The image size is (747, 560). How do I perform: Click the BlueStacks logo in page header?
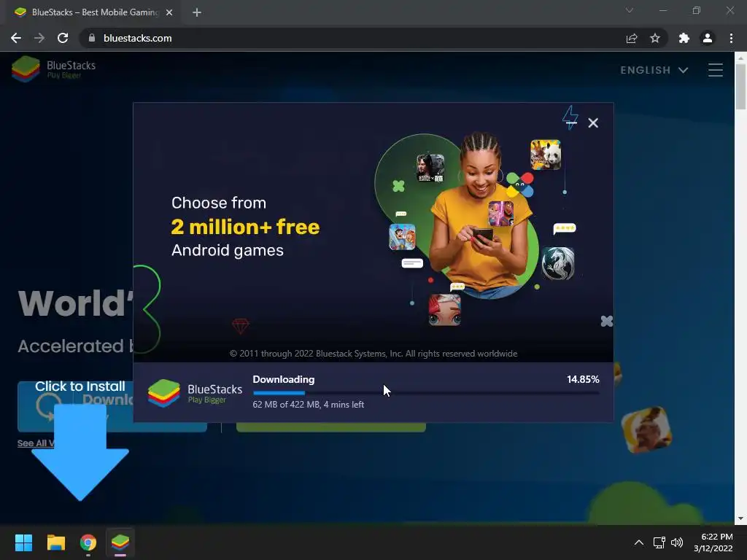[53, 69]
